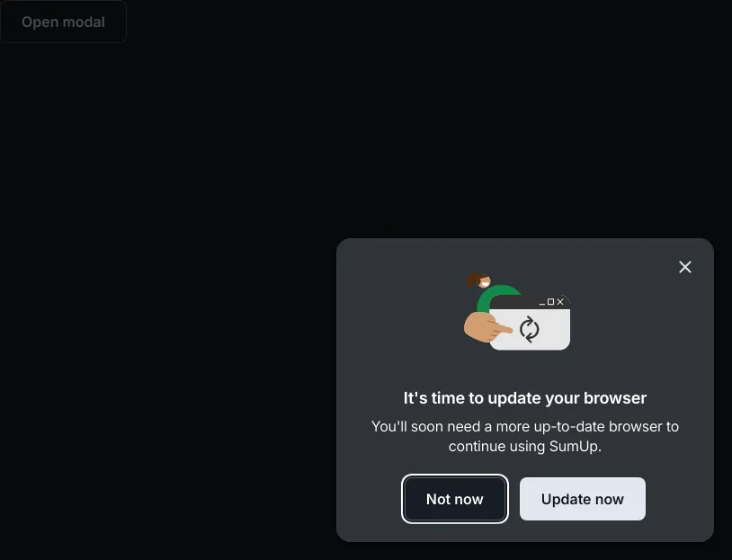Viewport: 732px width, 560px height.
Task: Click the dimmed Open modal button
Action: (x=63, y=22)
